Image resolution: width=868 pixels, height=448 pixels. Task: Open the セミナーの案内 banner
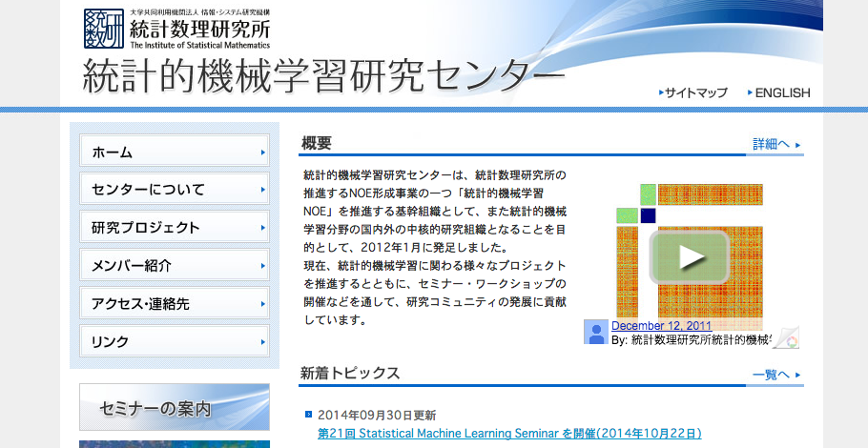click(x=175, y=407)
